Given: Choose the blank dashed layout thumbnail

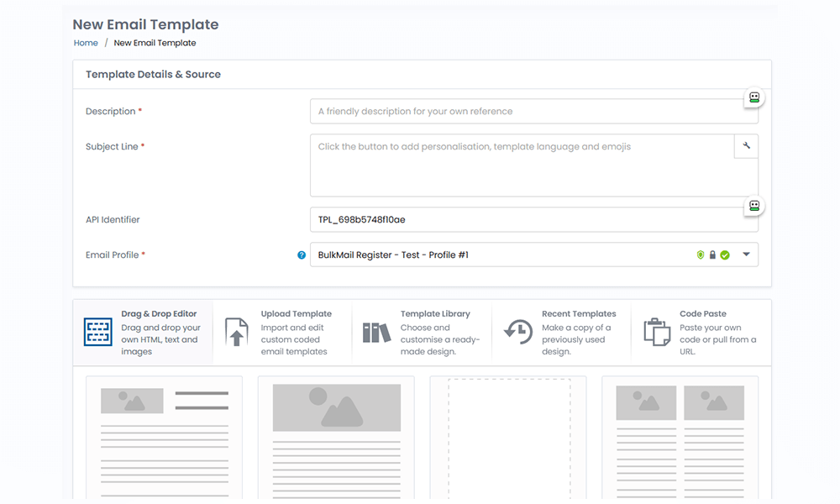Looking at the screenshot, I should 508,438.
